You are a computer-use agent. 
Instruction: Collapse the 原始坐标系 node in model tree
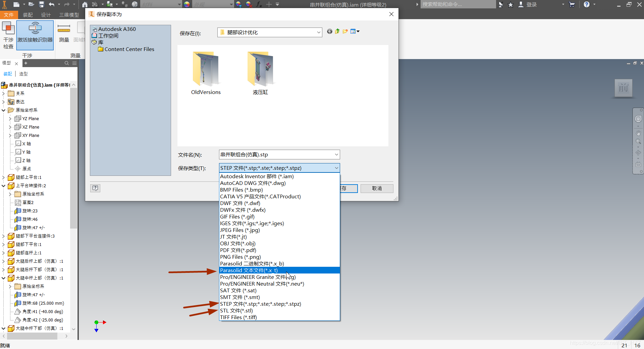pos(4,110)
